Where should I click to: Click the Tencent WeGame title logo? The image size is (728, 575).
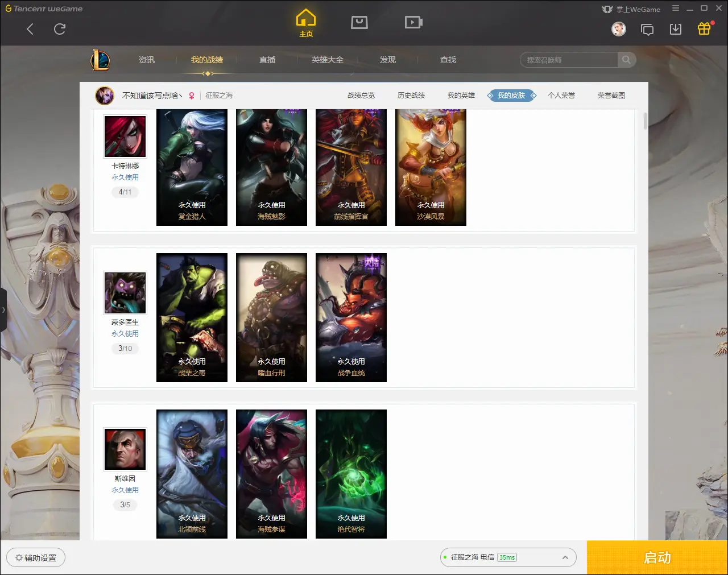point(44,9)
